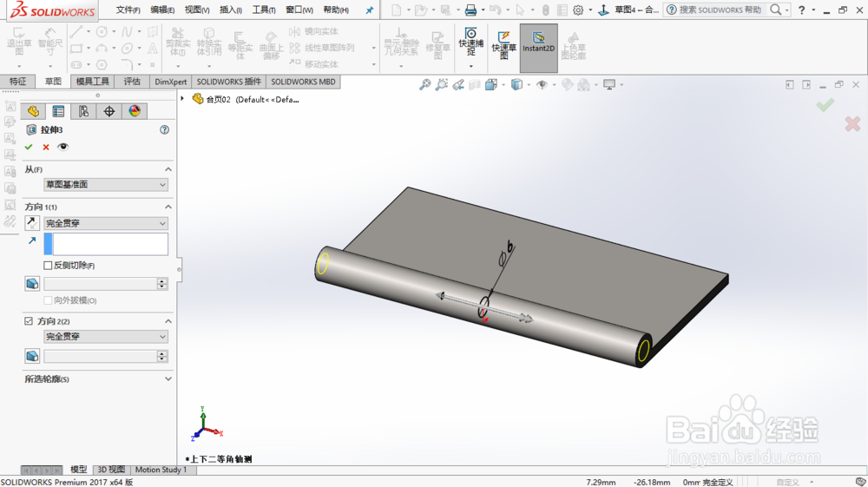Click the Print icon in top toolbar

tap(470, 10)
